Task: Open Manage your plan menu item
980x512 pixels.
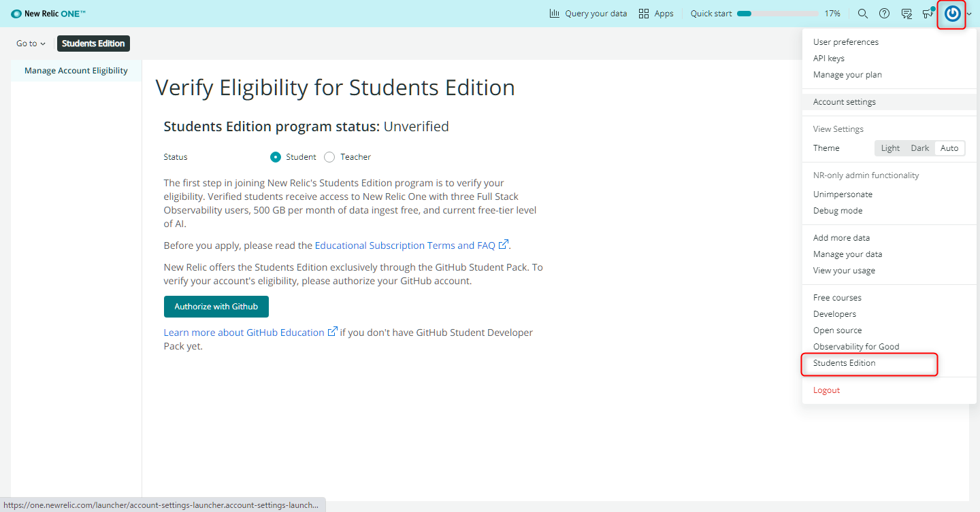Action: (x=847, y=75)
